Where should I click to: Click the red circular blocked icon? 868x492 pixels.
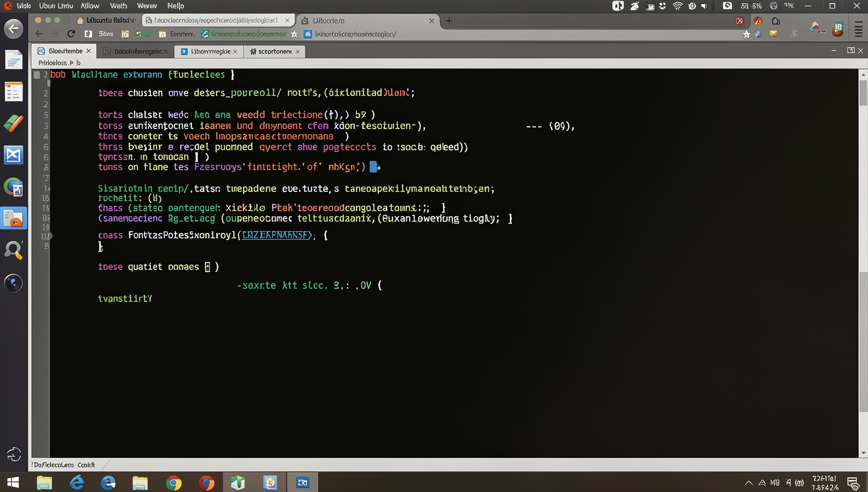coord(739,21)
